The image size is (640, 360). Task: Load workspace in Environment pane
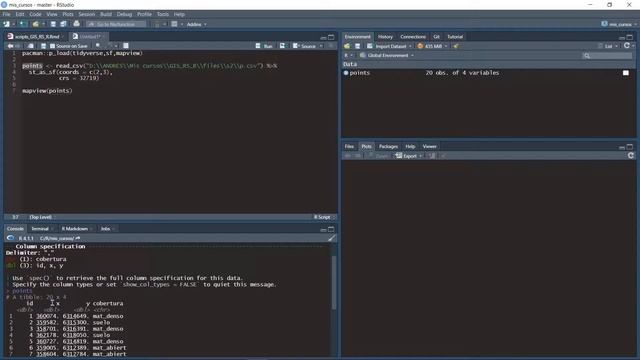(x=347, y=46)
